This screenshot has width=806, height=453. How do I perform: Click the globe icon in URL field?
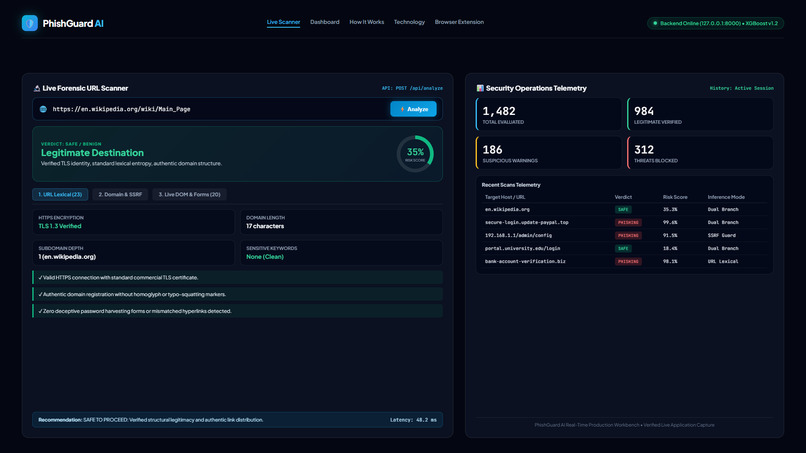[43, 109]
